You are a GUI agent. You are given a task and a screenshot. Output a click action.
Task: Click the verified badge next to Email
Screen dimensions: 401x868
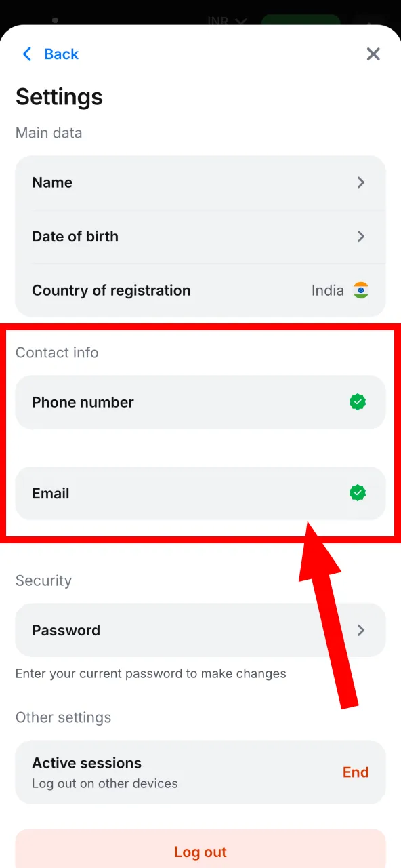(357, 493)
